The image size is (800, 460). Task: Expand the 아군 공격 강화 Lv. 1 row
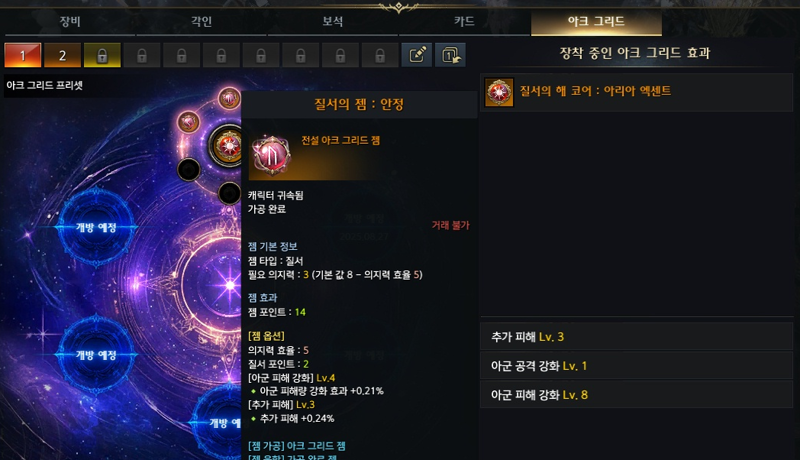click(636, 366)
